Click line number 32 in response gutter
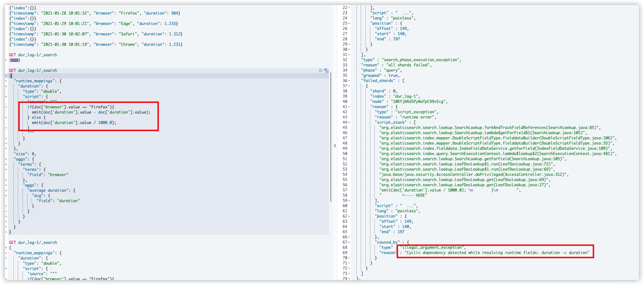The width and height of the screenshot is (644, 285). coord(345,60)
